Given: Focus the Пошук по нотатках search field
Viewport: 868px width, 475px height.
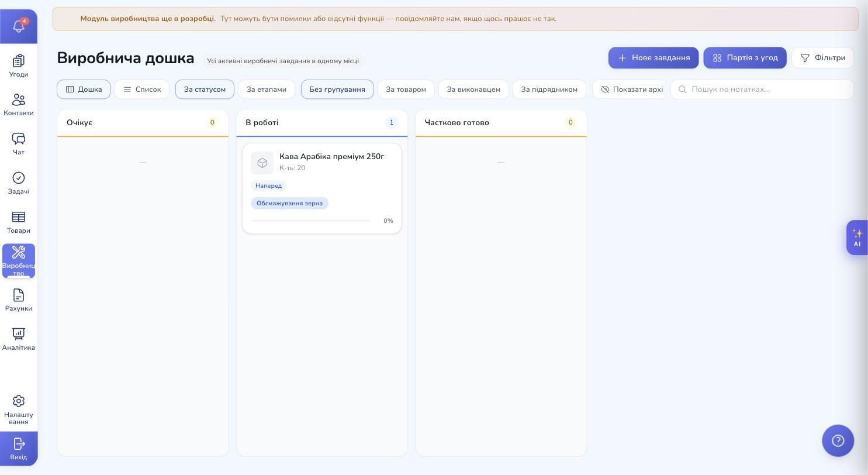Looking at the screenshot, I should coord(762,90).
